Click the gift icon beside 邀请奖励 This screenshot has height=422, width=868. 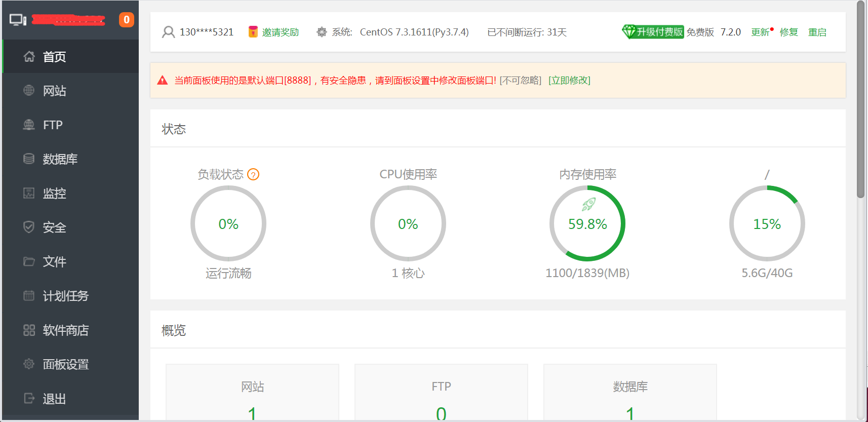click(253, 31)
